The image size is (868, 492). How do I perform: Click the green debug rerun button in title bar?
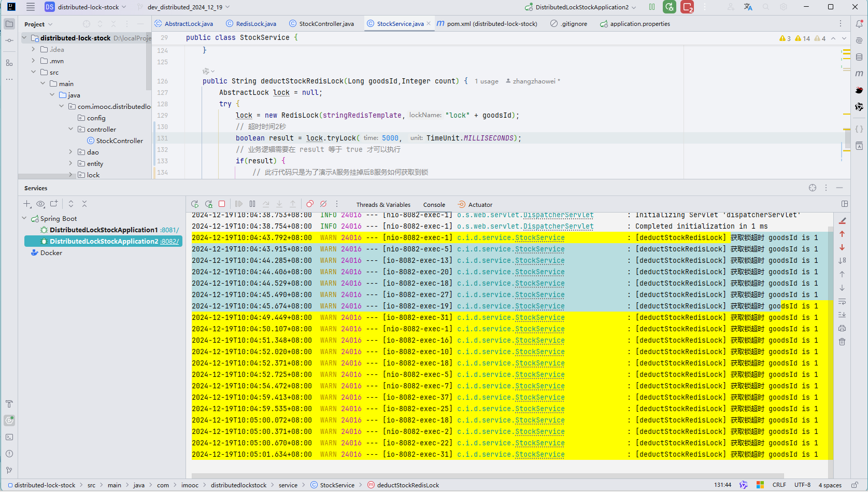click(670, 7)
